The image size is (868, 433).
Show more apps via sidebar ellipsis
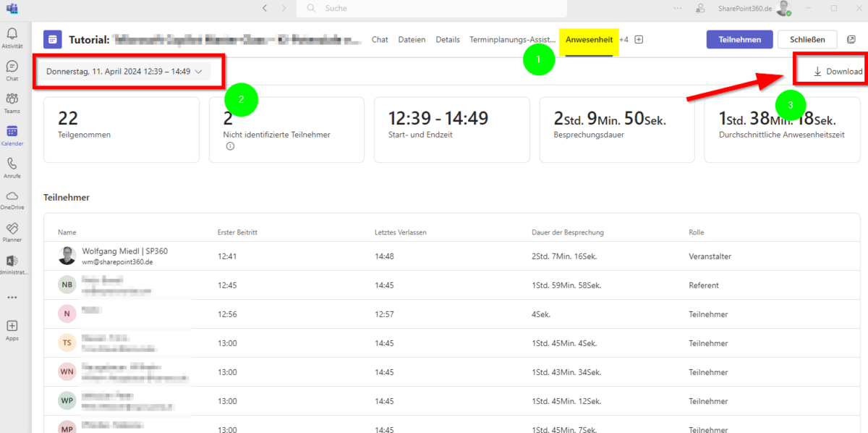coord(12,297)
